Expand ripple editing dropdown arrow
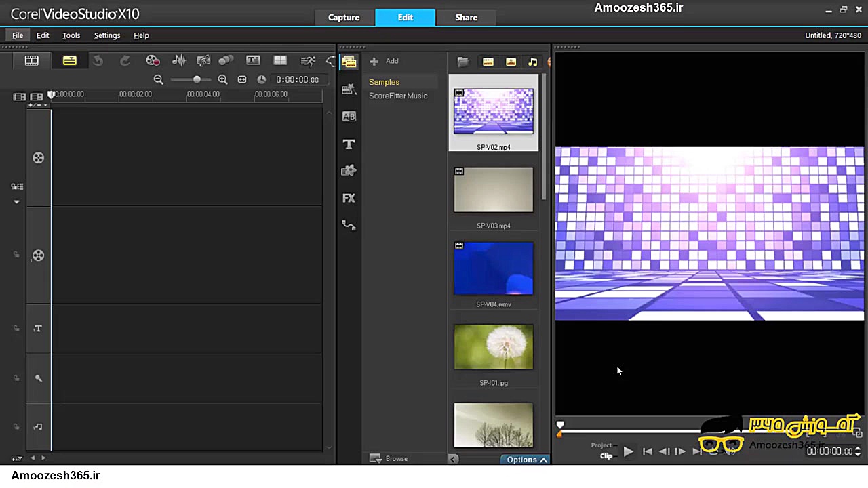The image size is (868, 488). pos(17,201)
